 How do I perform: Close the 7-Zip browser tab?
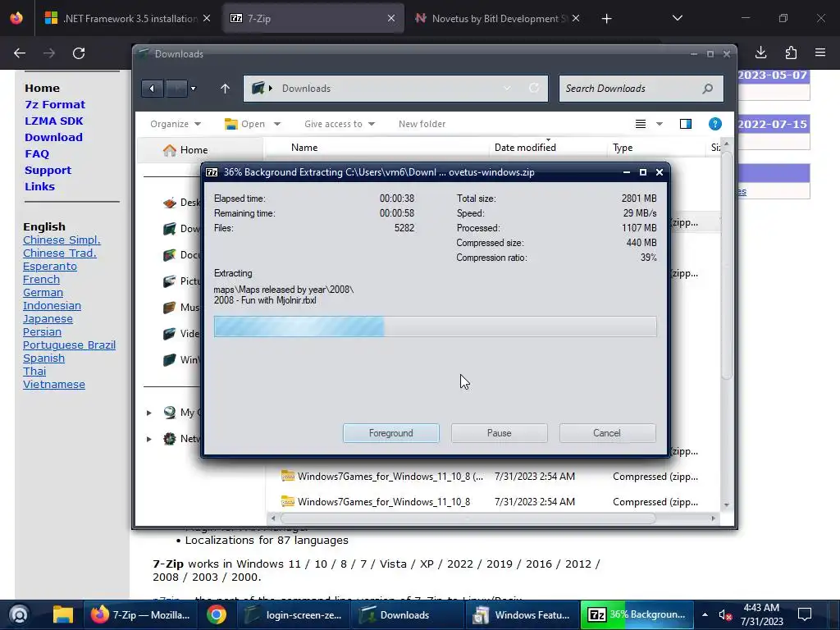pos(391,19)
